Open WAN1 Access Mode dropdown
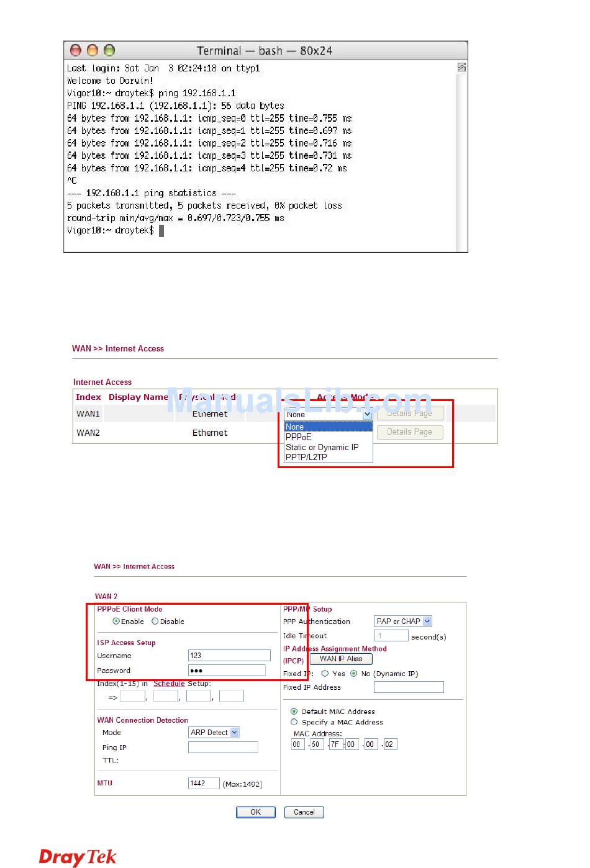590x868 pixels. (329, 414)
